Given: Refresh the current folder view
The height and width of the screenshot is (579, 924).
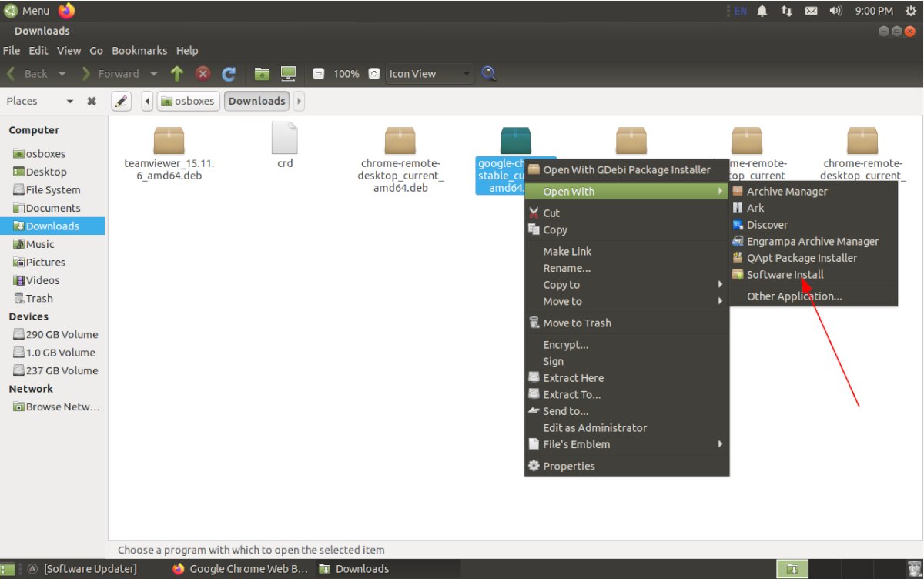Looking at the screenshot, I should (x=229, y=73).
